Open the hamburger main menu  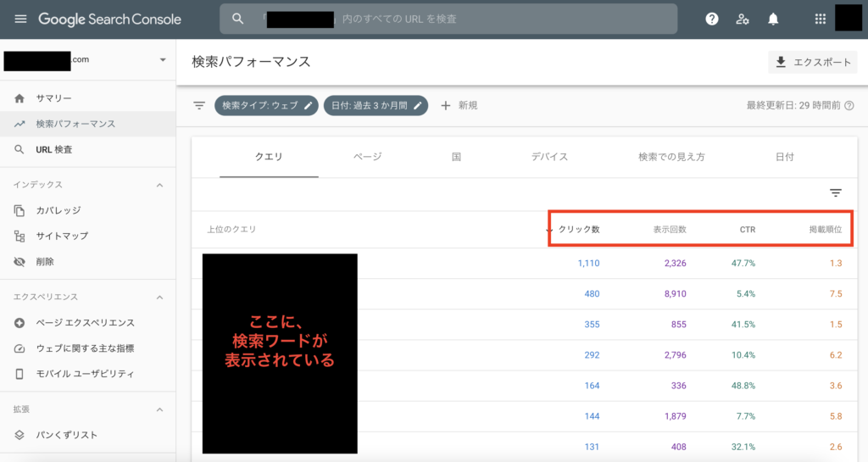[x=20, y=19]
